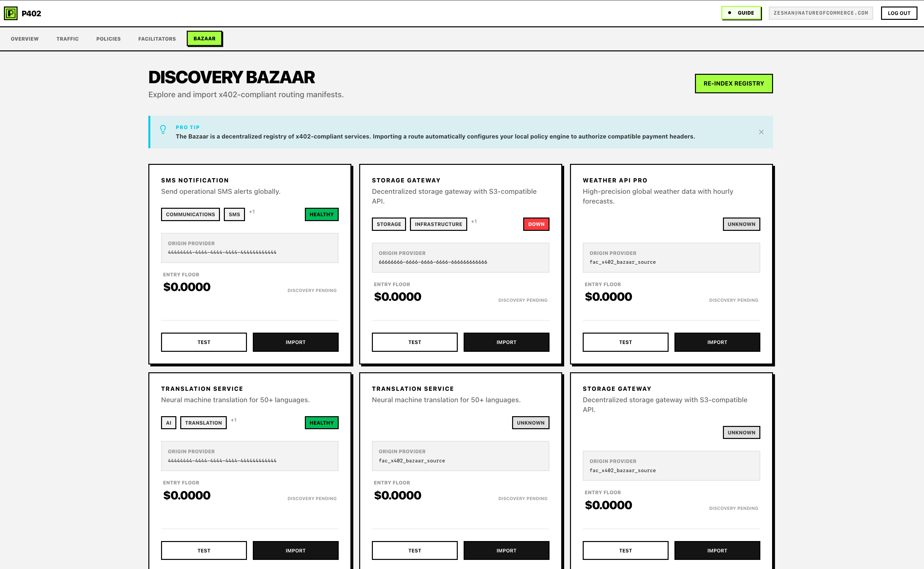This screenshot has height=569, width=924.
Task: Click the lightbulb icon in the Pro Tip banner
Action: tap(163, 129)
